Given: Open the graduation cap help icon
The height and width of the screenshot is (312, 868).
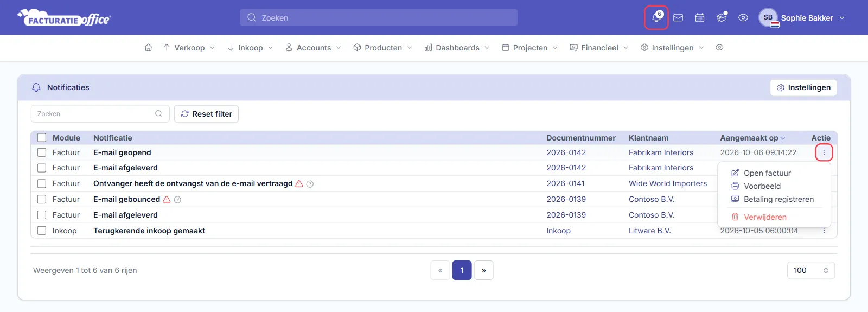Looking at the screenshot, I should [x=722, y=17].
